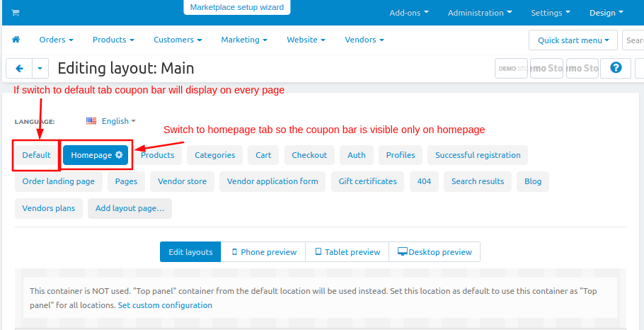Open the Blog layout tab

tap(533, 182)
